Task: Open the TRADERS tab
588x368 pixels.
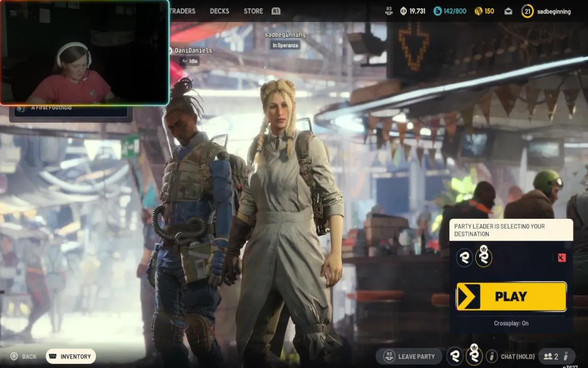Action: [x=183, y=11]
